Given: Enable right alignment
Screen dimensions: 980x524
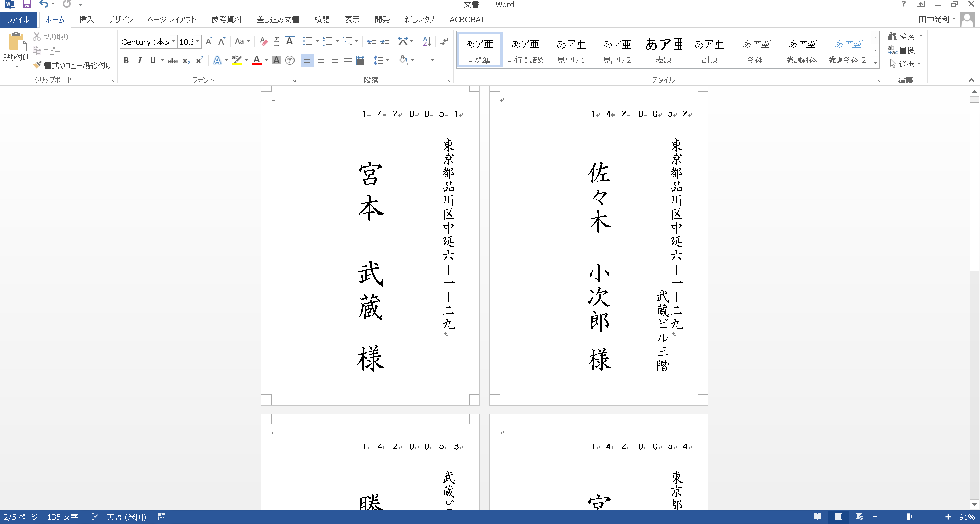Looking at the screenshot, I should tap(334, 60).
